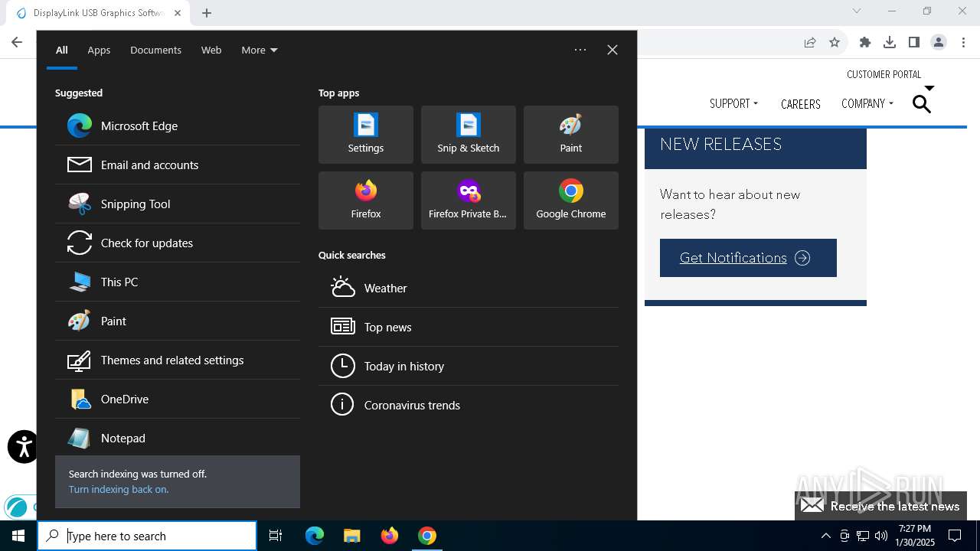Open This PC from Suggested
980x551 pixels.
coord(178,282)
